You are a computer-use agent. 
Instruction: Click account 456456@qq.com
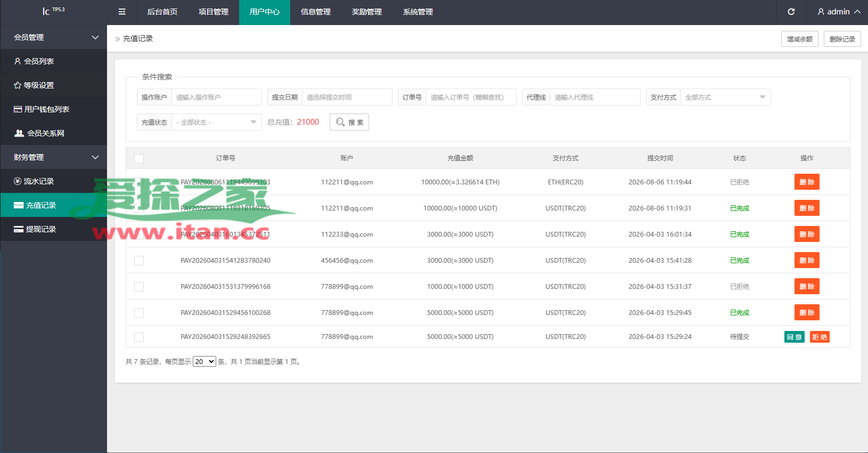[347, 261]
